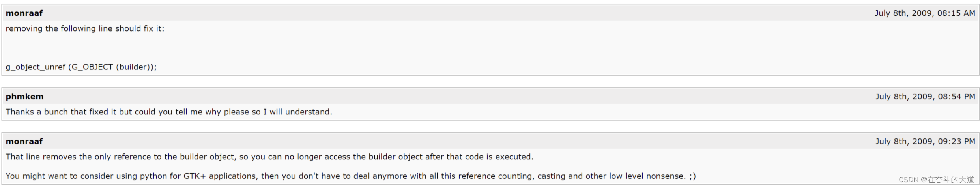The height and width of the screenshot is (187, 980).
Task: Click '(builder));' at the end of code
Action: (x=136, y=67)
